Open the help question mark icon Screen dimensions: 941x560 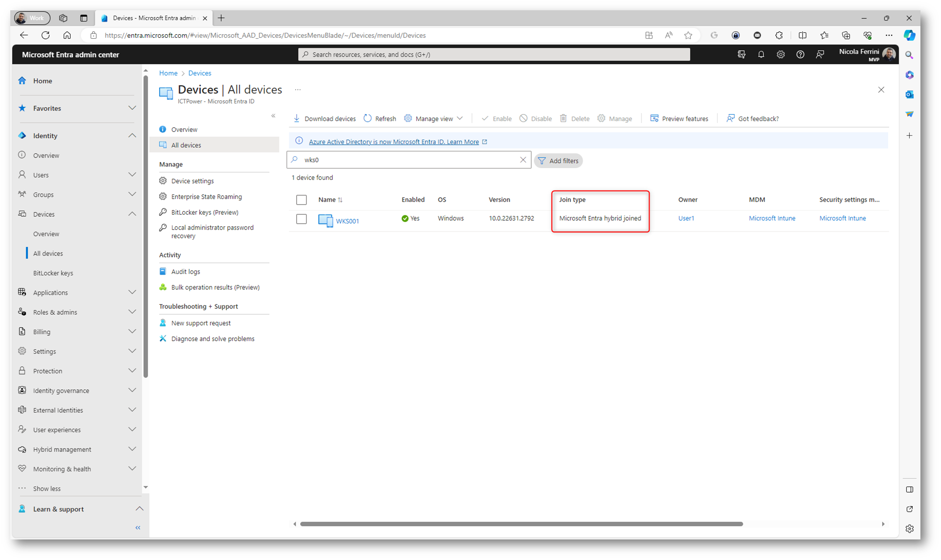(x=800, y=54)
